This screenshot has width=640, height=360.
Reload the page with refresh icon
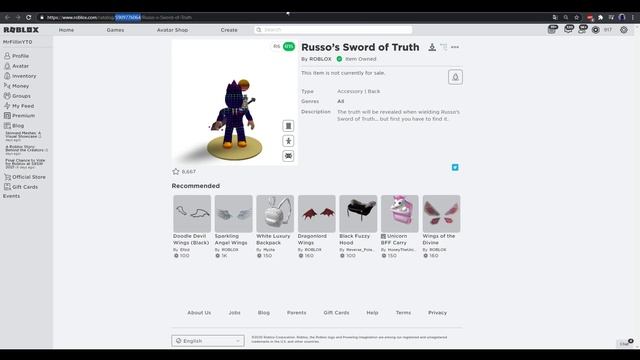pos(29,17)
